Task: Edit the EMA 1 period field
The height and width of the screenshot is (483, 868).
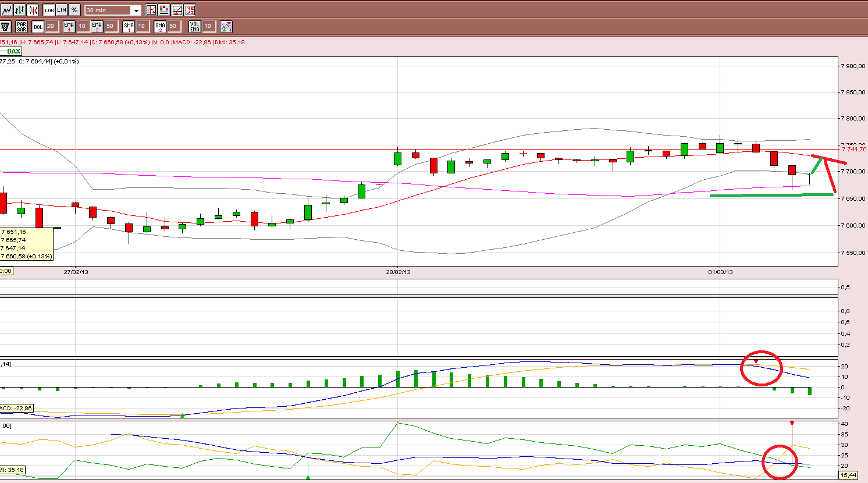Action: click(x=83, y=26)
